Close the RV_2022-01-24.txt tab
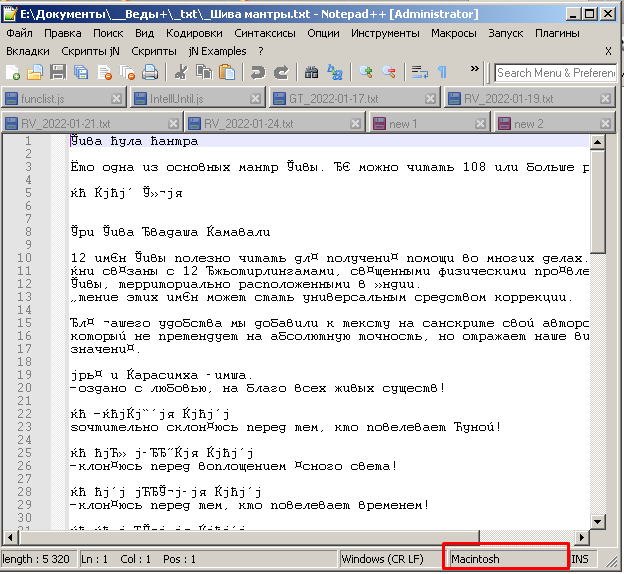This screenshot has width=624, height=574. point(355,124)
